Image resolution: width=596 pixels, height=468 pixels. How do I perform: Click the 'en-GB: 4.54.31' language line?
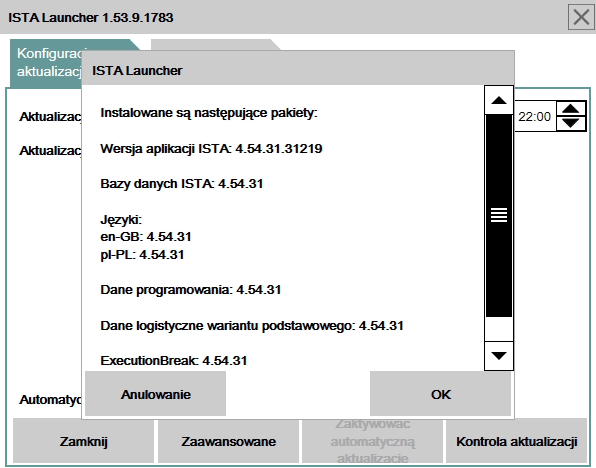pyautogui.click(x=146, y=236)
